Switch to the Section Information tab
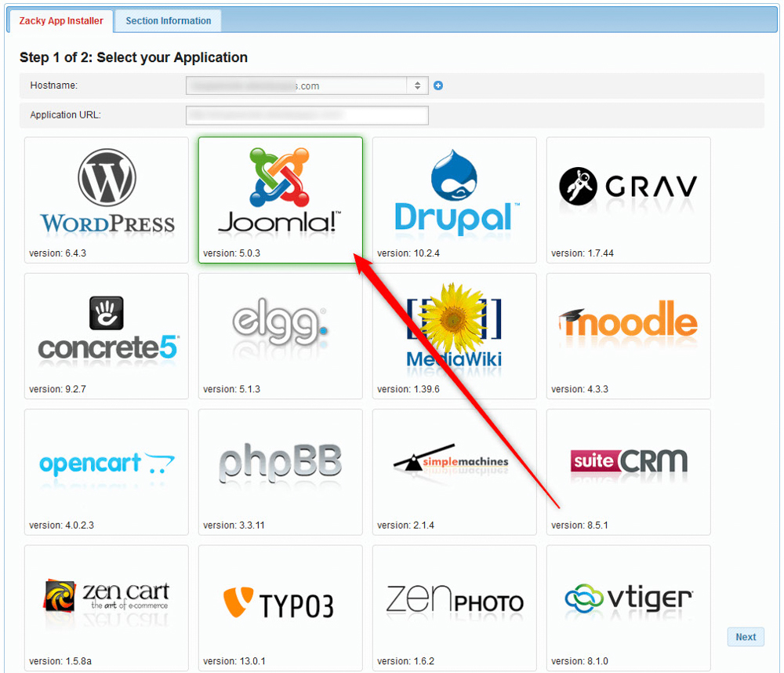The height and width of the screenshot is (673, 784). [x=167, y=20]
